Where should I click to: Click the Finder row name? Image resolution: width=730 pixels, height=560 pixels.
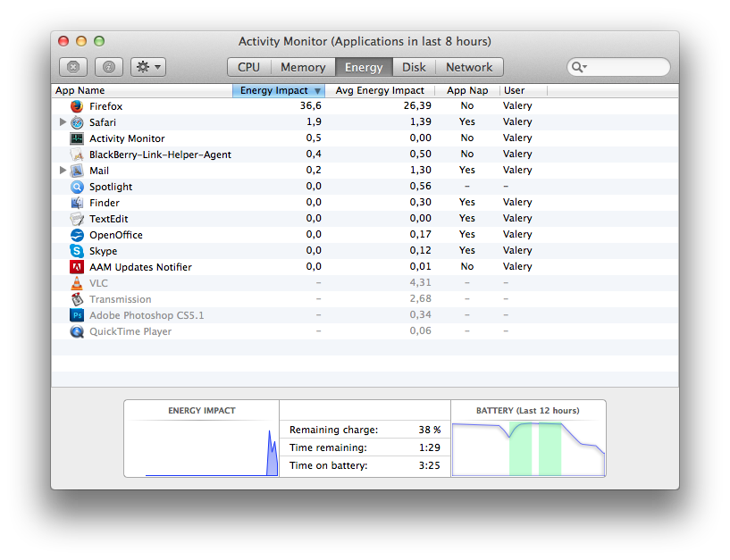coord(105,203)
